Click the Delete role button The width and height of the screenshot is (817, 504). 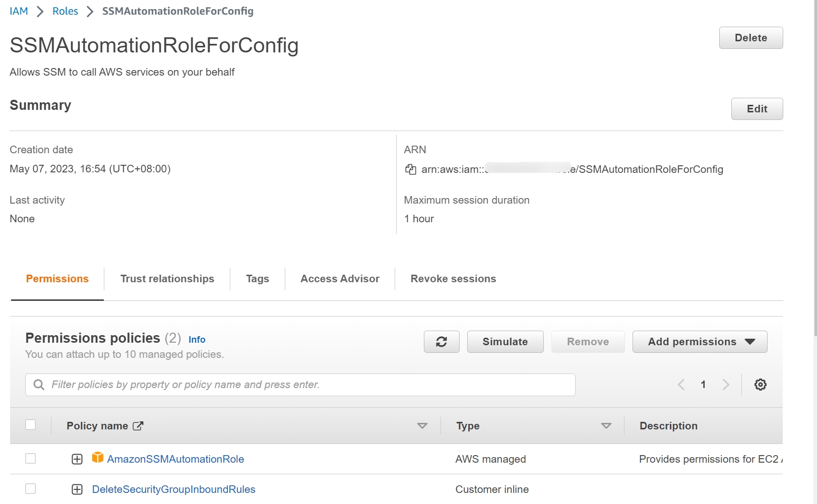pos(750,38)
